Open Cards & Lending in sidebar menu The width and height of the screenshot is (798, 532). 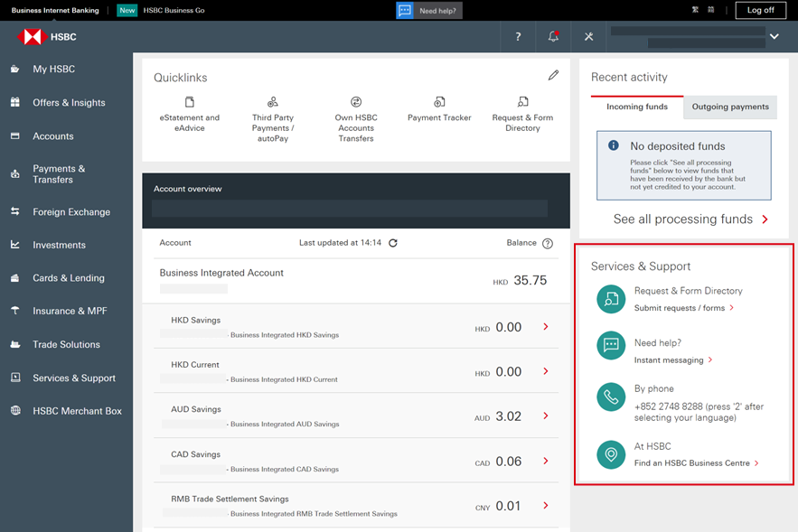point(69,278)
